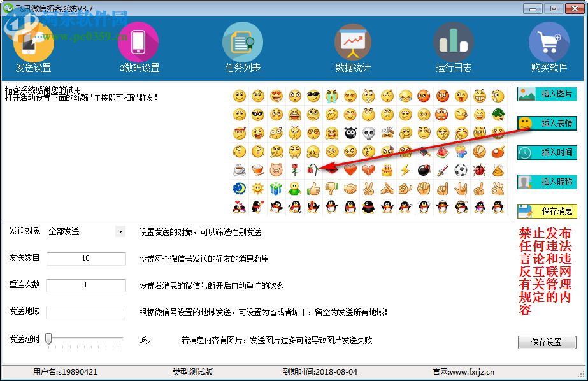Insert the blue moon emoji

pyautogui.click(x=240, y=189)
